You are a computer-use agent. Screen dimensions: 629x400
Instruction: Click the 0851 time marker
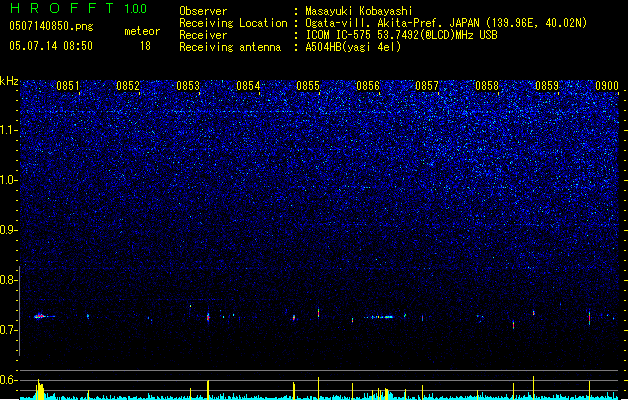(x=68, y=86)
